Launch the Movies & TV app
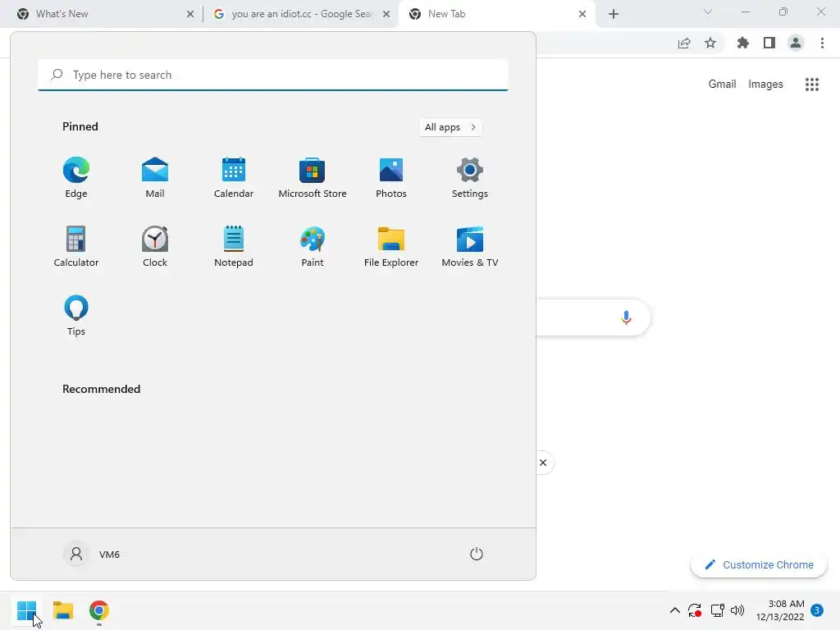This screenshot has width=840, height=630. (x=470, y=246)
